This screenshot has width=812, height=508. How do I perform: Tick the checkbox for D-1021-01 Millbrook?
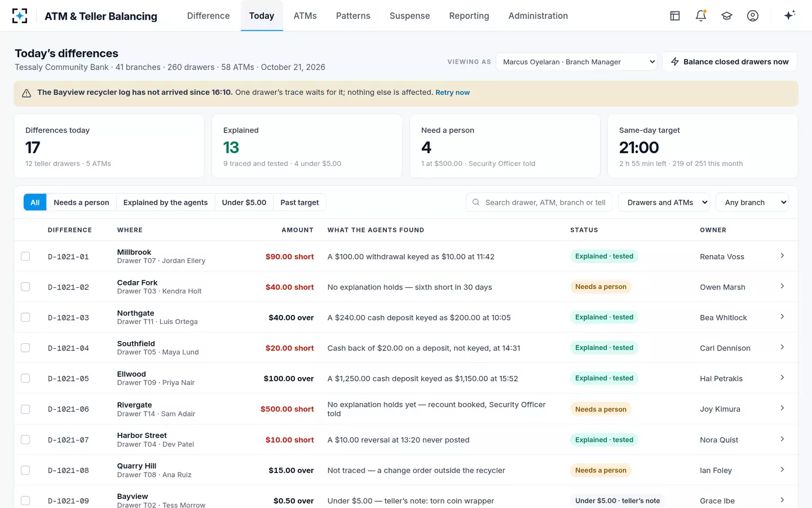[x=25, y=256]
